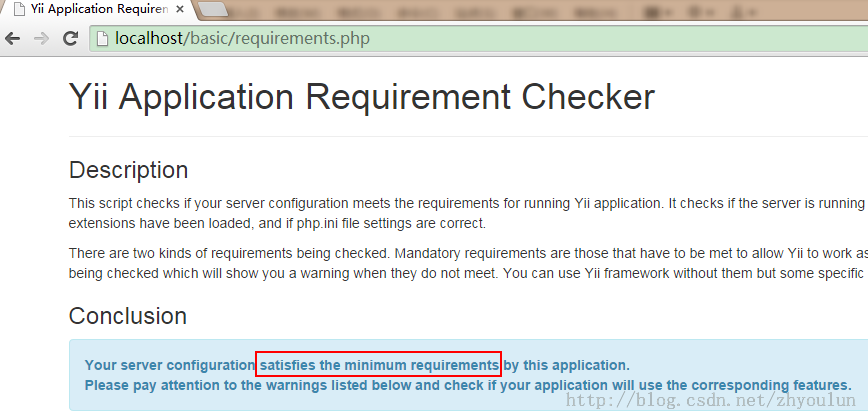Viewport: 868px width, 420px height.
Task: Click the 'Please pay attention to the warnings' line
Action: pos(467,385)
